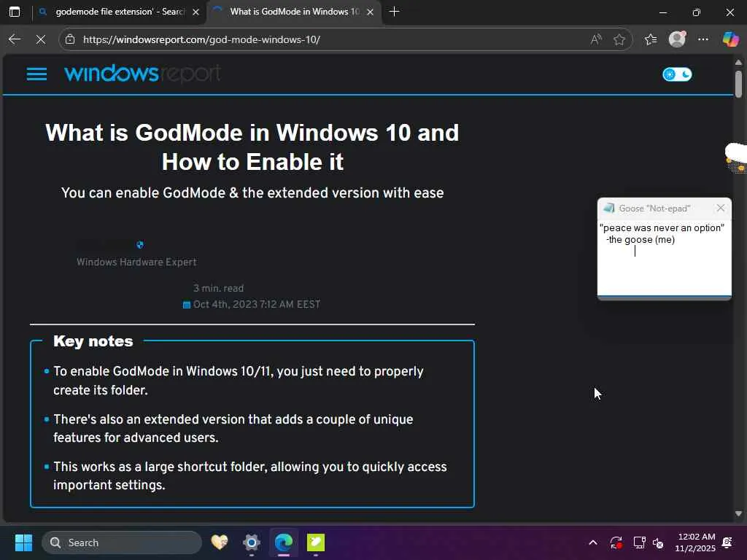Switch to the 'godemode file extension' search tab
The width and height of the screenshot is (747, 560).
click(120, 12)
